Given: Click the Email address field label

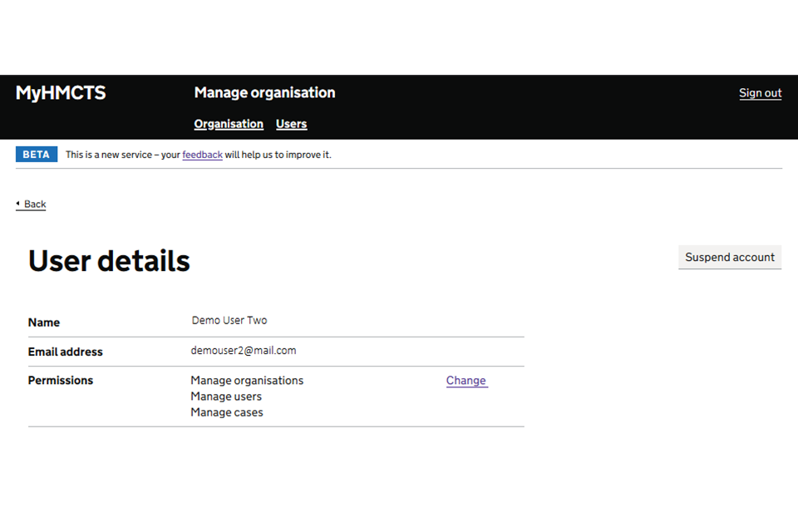Looking at the screenshot, I should click(x=65, y=351).
